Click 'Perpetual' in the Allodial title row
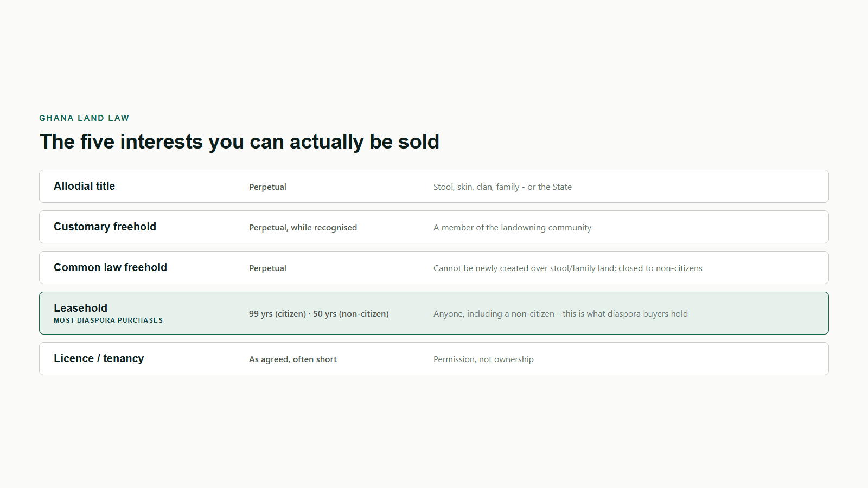This screenshot has width=868, height=488. pyautogui.click(x=267, y=187)
